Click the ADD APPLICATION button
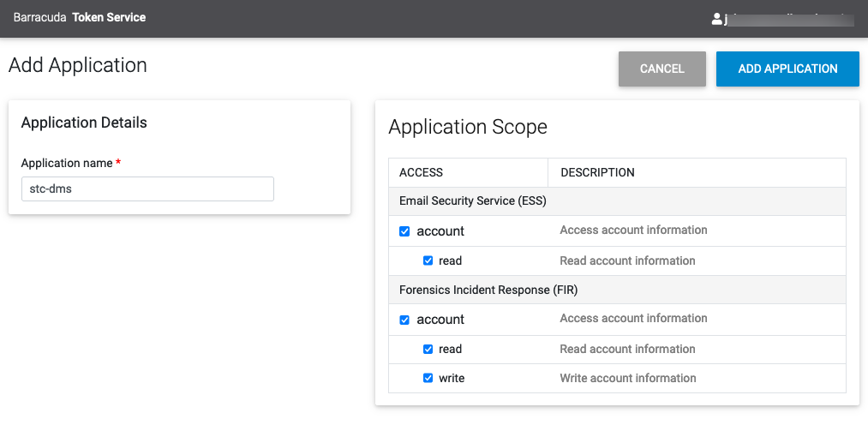868x437 pixels. click(x=787, y=69)
